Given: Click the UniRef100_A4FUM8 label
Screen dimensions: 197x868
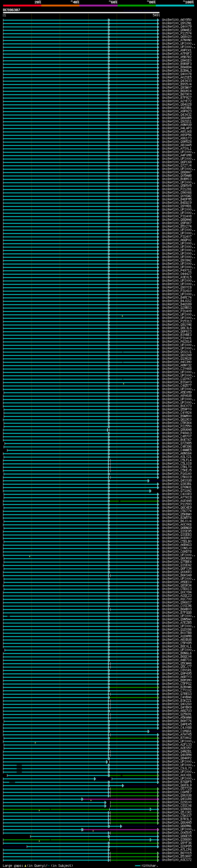Looking at the screenshot, I should (x=177, y=155).
